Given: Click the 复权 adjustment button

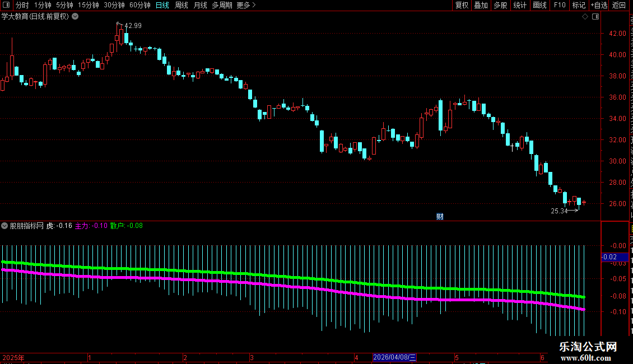Looking at the screenshot, I should tap(462, 5).
